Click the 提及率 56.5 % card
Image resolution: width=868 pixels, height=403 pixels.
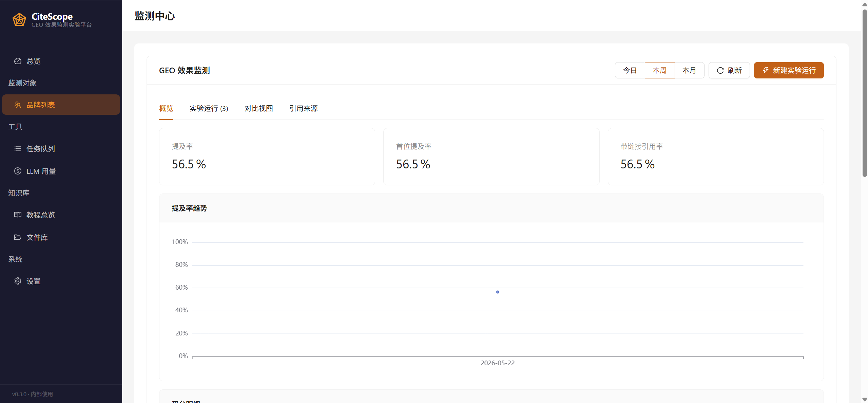[x=267, y=157]
